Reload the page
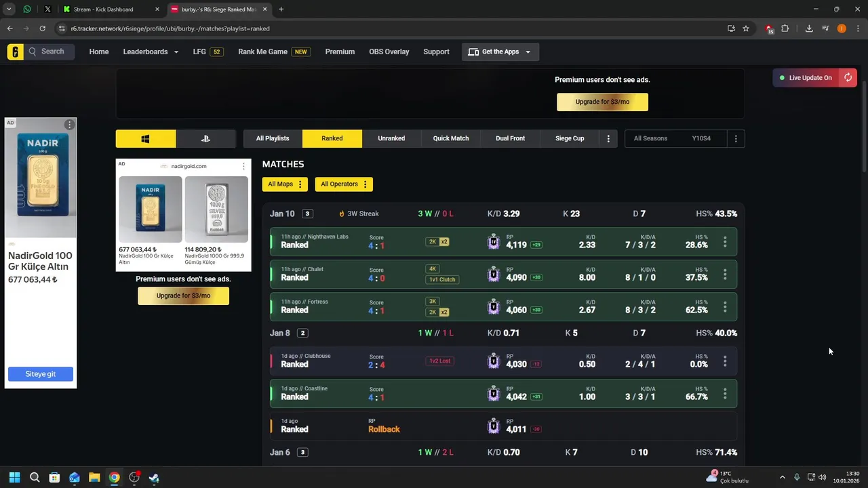868x488 pixels. pos(42,28)
